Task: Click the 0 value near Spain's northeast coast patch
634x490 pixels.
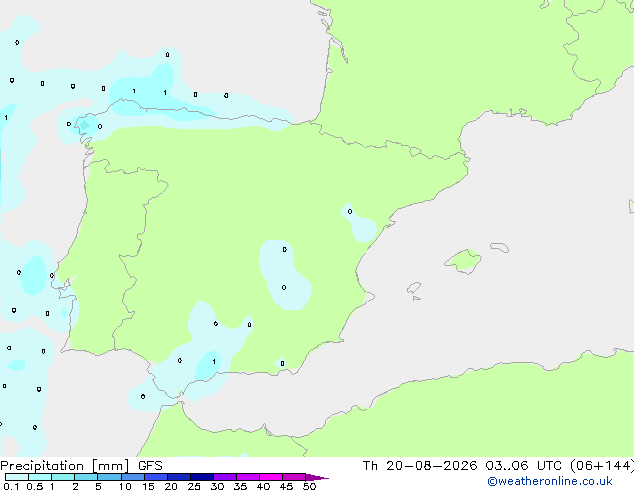Action: [350, 211]
